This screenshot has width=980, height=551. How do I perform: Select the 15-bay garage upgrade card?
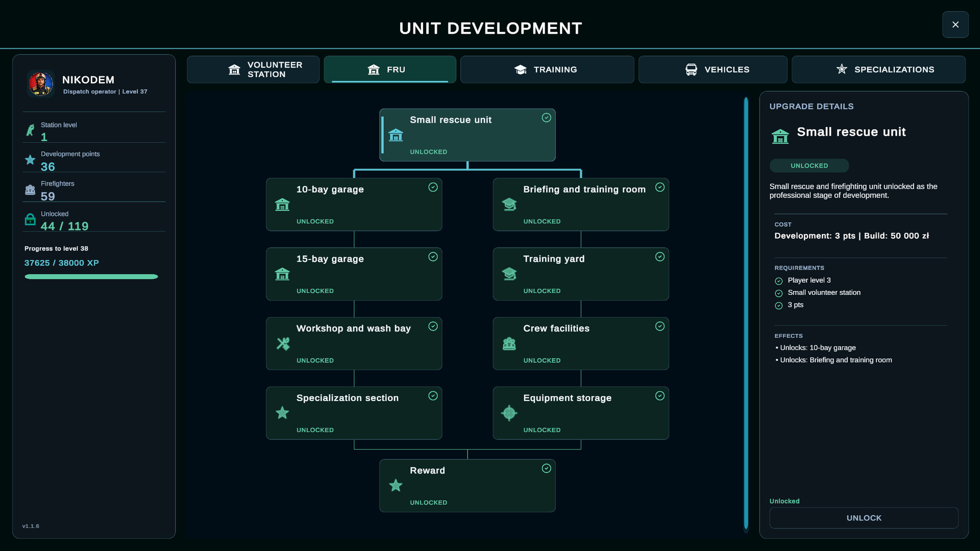coord(354,274)
